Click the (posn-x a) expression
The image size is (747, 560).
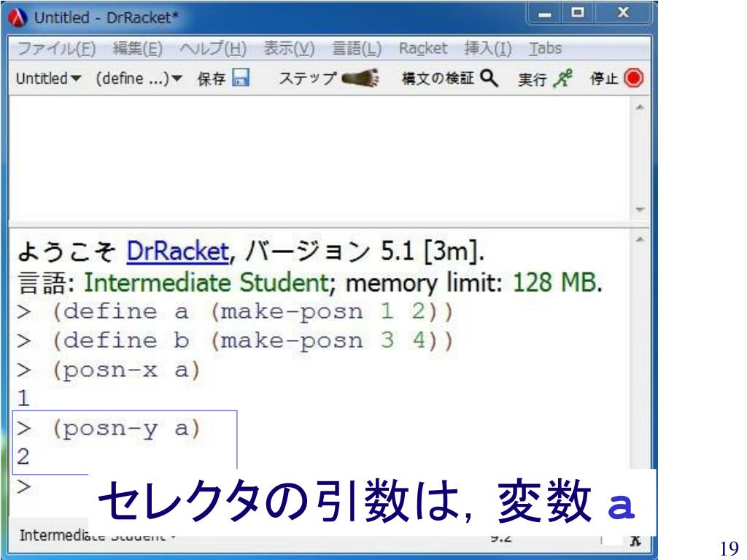[x=125, y=370]
